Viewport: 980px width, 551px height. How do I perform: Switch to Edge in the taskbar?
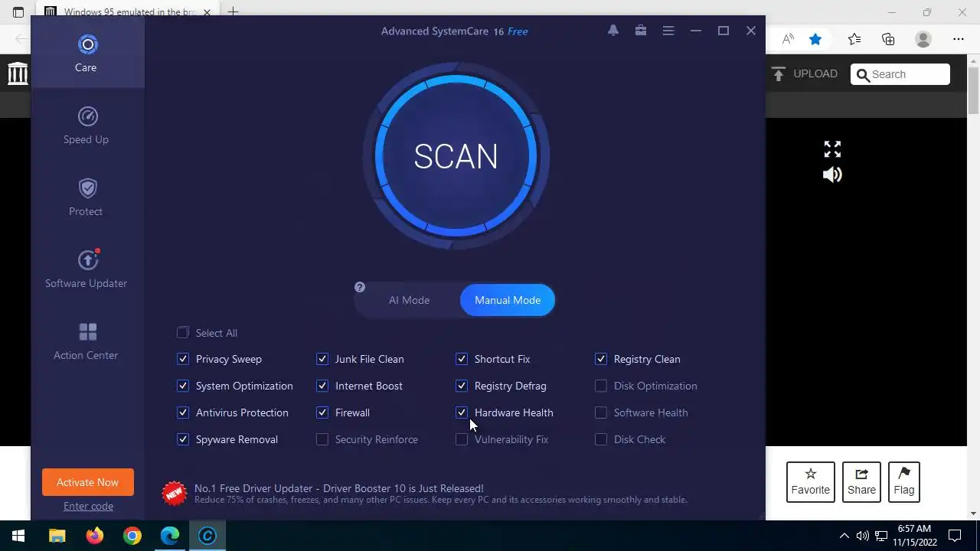(x=170, y=536)
